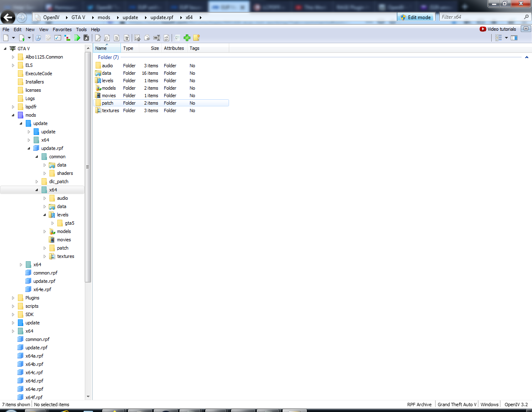
Task: Click the refresh arrows page toolbar icon
Action: 166,38
